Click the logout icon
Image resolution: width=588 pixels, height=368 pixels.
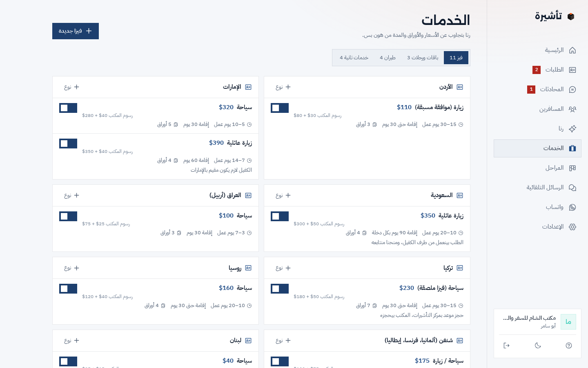507,346
